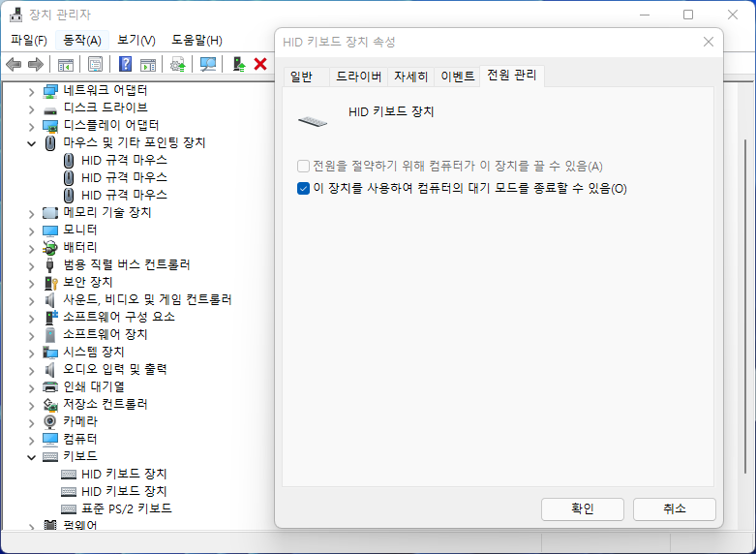This screenshot has width=756, height=554.
Task: Select the 소프트웨어 구성 요소 tree label
Action: point(119,317)
